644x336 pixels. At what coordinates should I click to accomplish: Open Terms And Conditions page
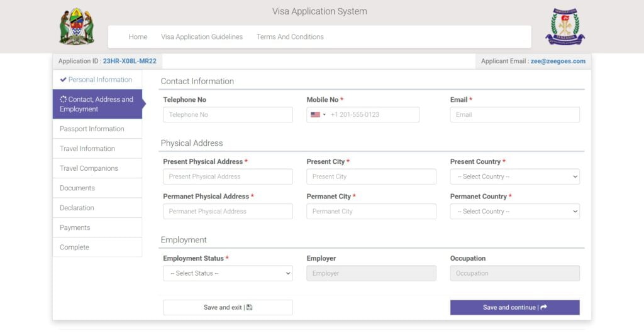(x=290, y=37)
